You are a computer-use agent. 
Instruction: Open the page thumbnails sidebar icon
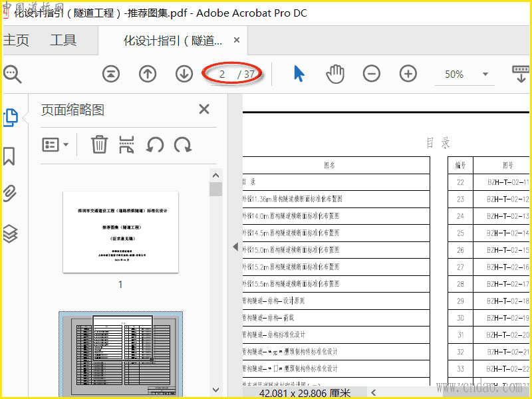(11, 118)
